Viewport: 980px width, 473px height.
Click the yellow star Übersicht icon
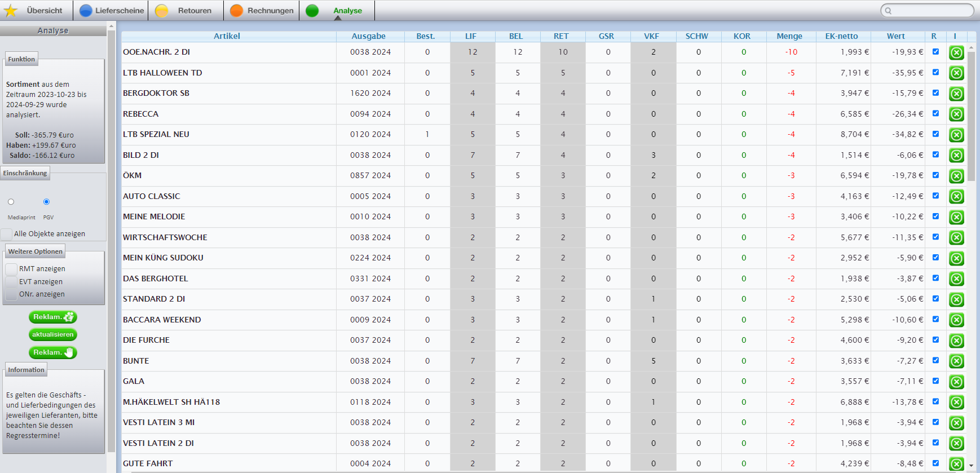[x=11, y=11]
